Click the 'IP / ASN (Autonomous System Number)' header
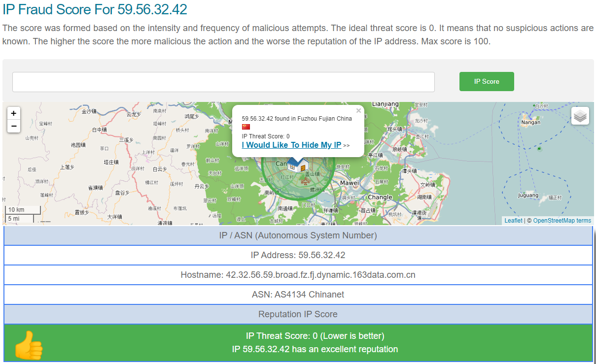 298,235
